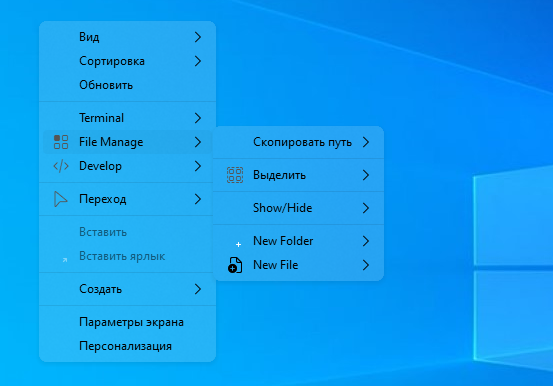
Task: Select the Вставить ярлык entry
Action: pos(127,256)
